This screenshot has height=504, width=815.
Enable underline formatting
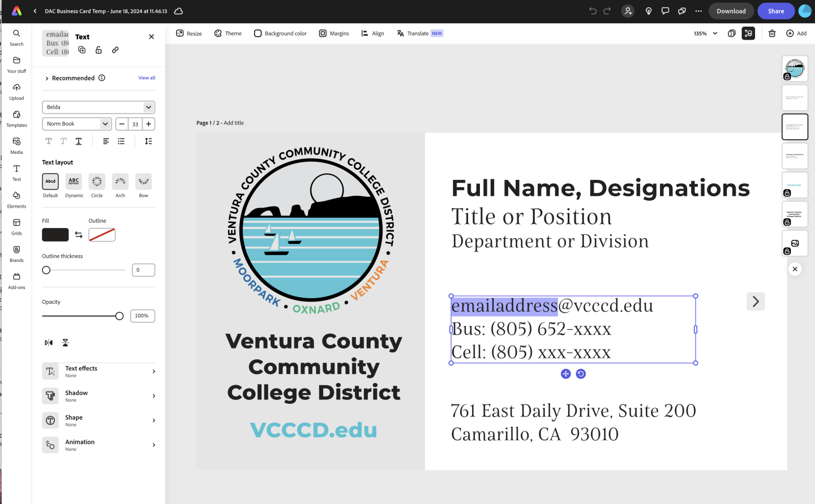tap(78, 141)
